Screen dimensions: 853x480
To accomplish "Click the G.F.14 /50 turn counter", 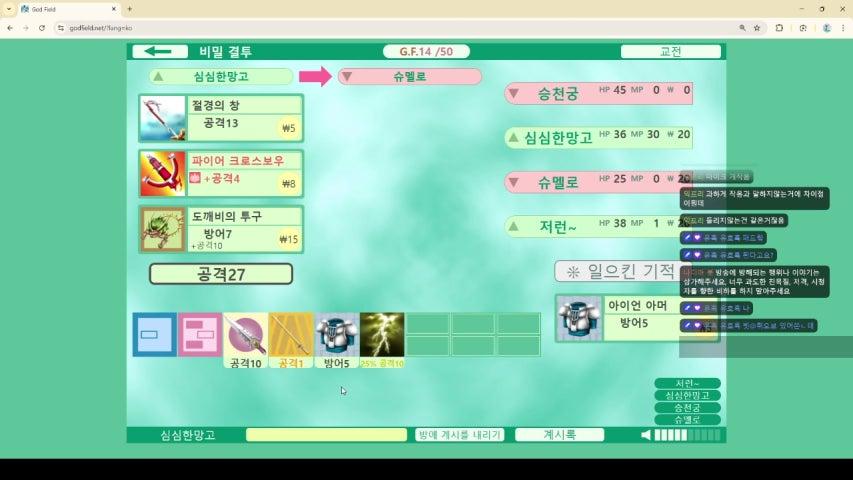I will tap(426, 51).
